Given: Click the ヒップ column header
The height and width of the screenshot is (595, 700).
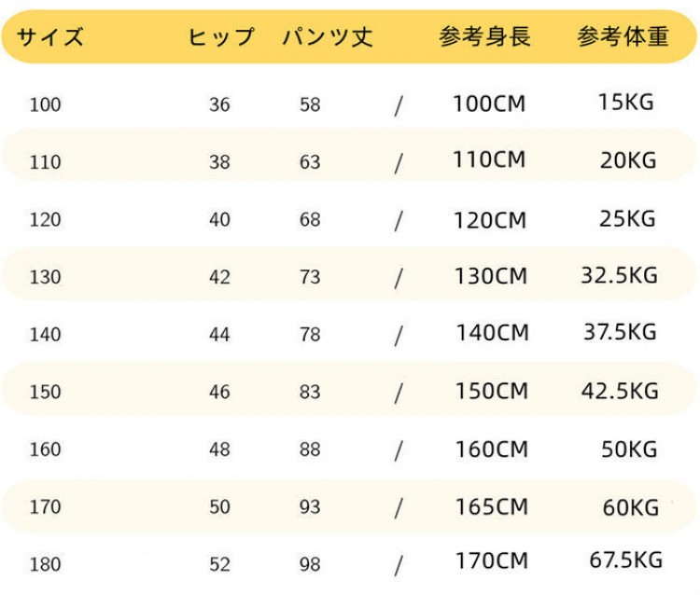Looking at the screenshot, I should coord(221,37).
